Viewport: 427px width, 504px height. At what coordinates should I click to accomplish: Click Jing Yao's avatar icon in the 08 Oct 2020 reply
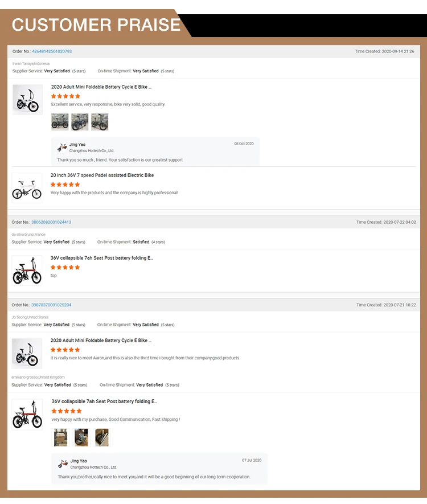[63, 147]
